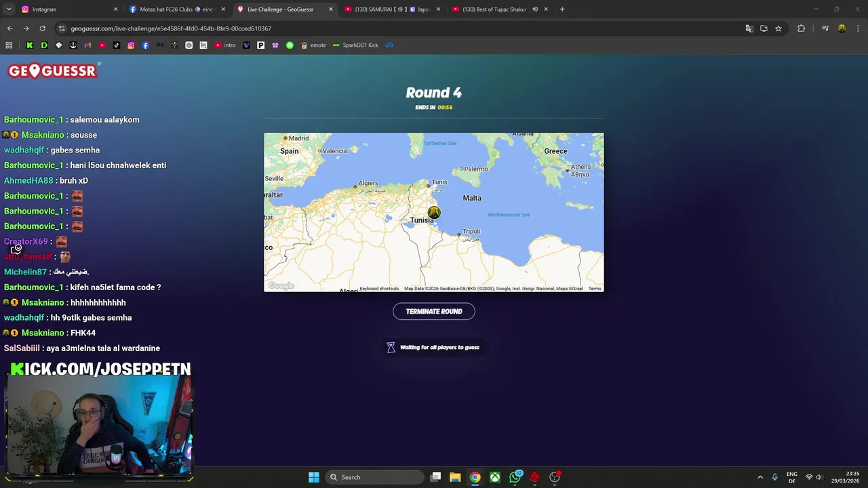Image resolution: width=868 pixels, height=488 pixels.
Task: Click the Palermo label on the map
Action: click(475, 169)
